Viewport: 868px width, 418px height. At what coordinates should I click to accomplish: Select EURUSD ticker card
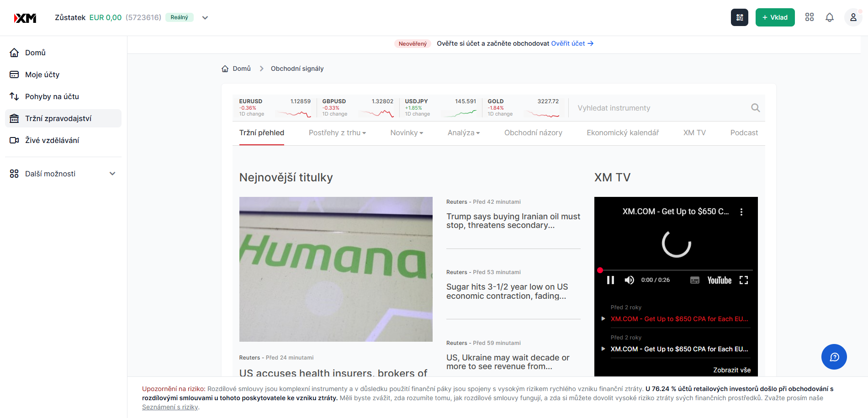click(x=275, y=108)
